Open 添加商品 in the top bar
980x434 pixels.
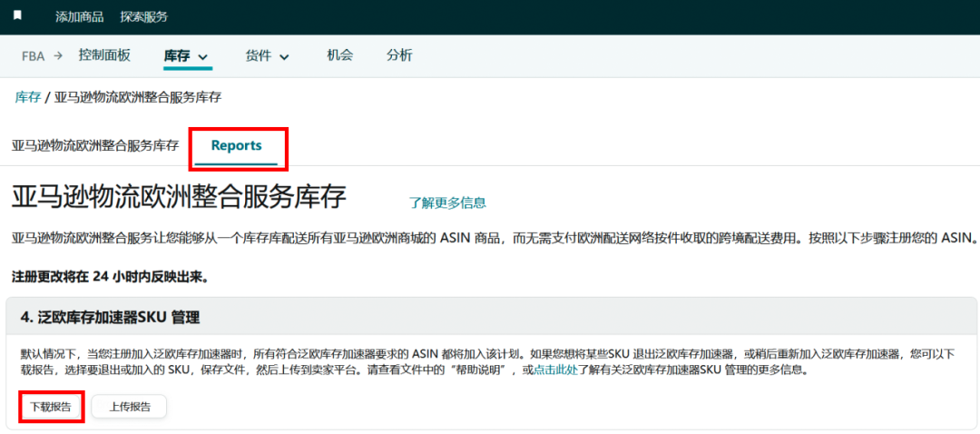pyautogui.click(x=79, y=17)
